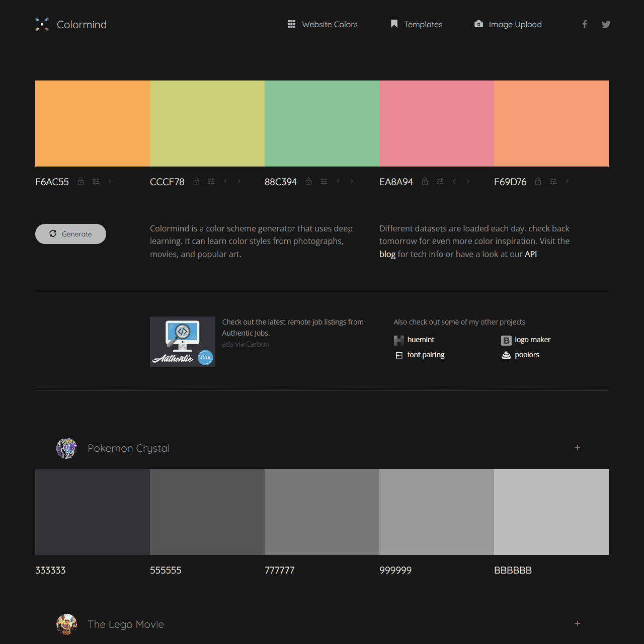The width and height of the screenshot is (644, 644).
Task: Open the adjust sliders icon for EA8A94
Action: 440,181
